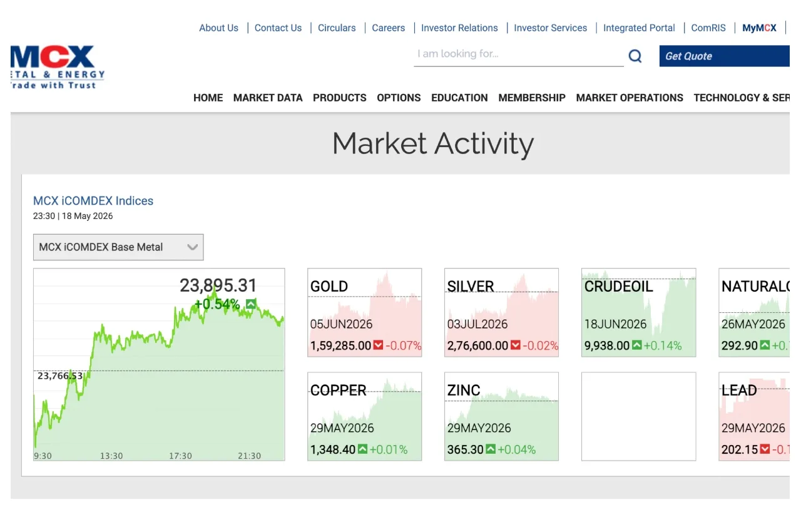801x532 pixels.
Task: Go to the About Us page
Action: [x=218, y=28]
